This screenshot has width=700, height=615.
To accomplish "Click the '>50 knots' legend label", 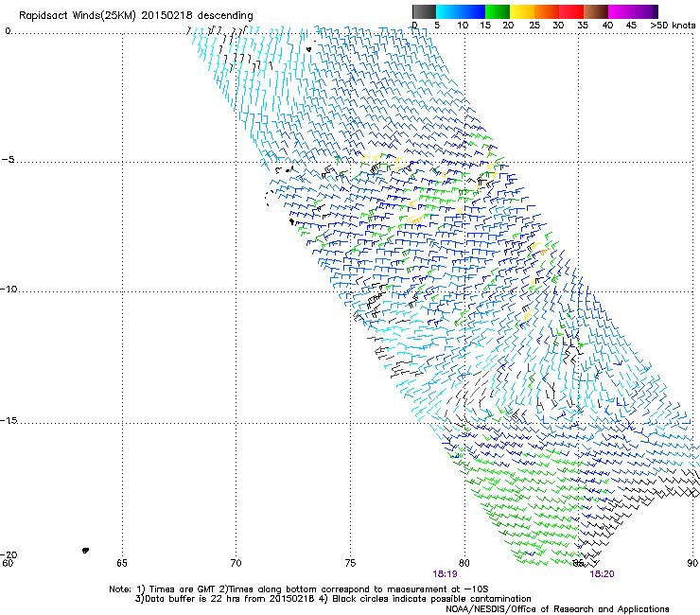I will click(673, 26).
